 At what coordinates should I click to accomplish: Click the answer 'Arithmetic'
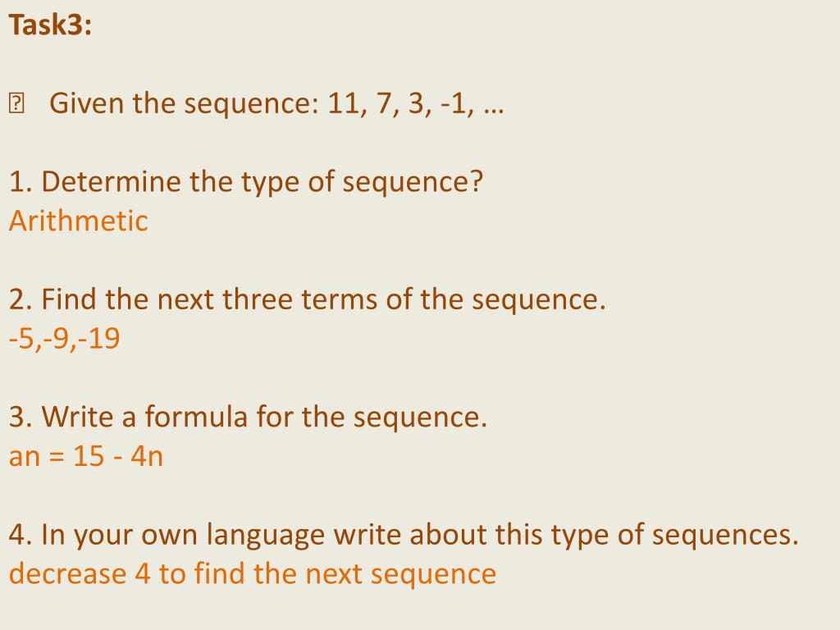coord(78,221)
